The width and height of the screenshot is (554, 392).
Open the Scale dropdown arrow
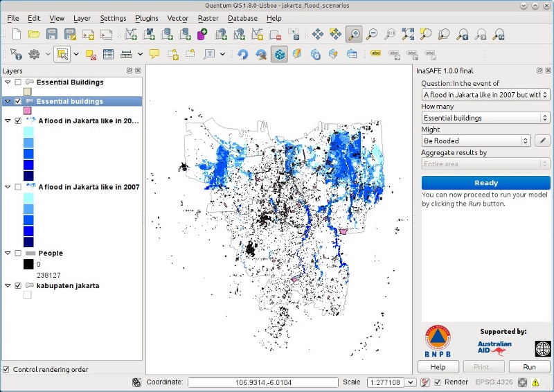411,382
